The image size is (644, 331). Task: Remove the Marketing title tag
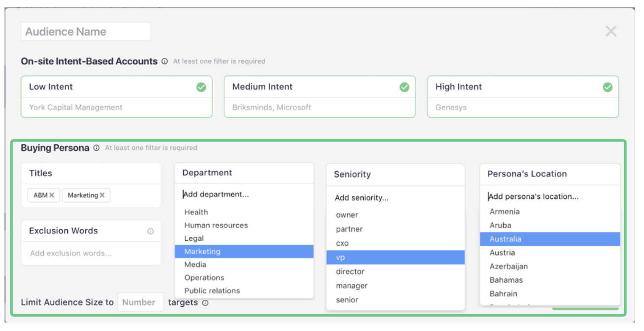pos(102,195)
